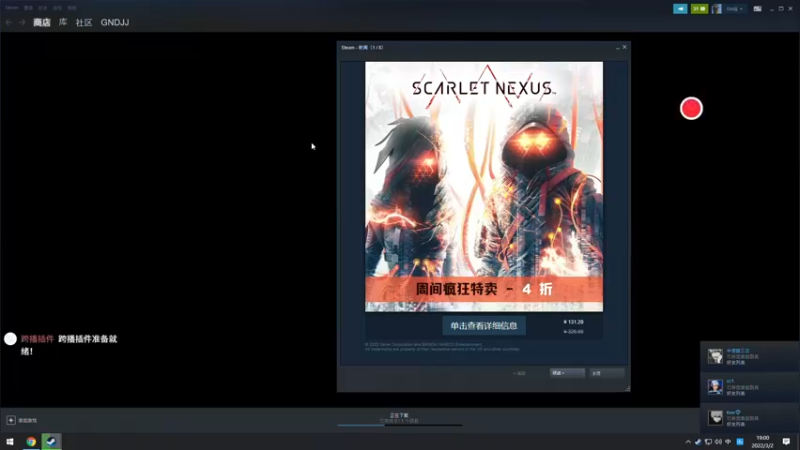This screenshot has height=450, width=800.
Task: Click the 跨播插件 name in chat overlay
Action: 37,339
